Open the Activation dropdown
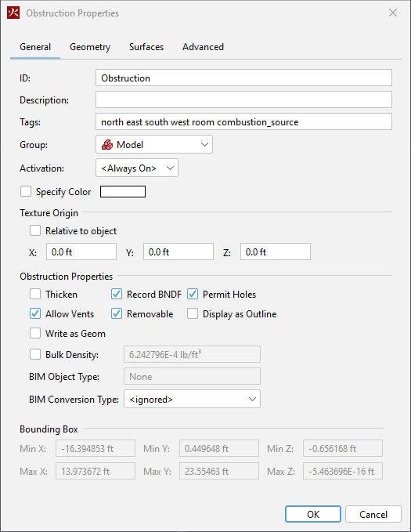Screen dimensions: 411x532 (137, 168)
